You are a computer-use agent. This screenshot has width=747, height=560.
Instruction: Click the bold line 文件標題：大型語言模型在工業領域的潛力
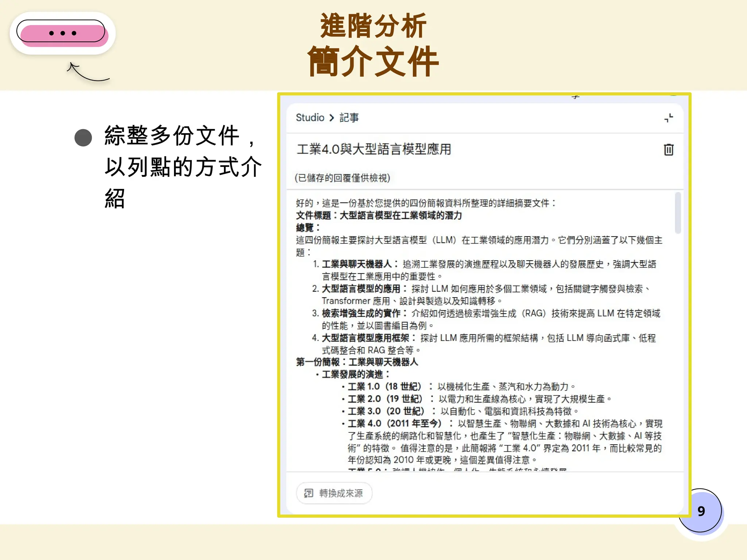pos(379,215)
